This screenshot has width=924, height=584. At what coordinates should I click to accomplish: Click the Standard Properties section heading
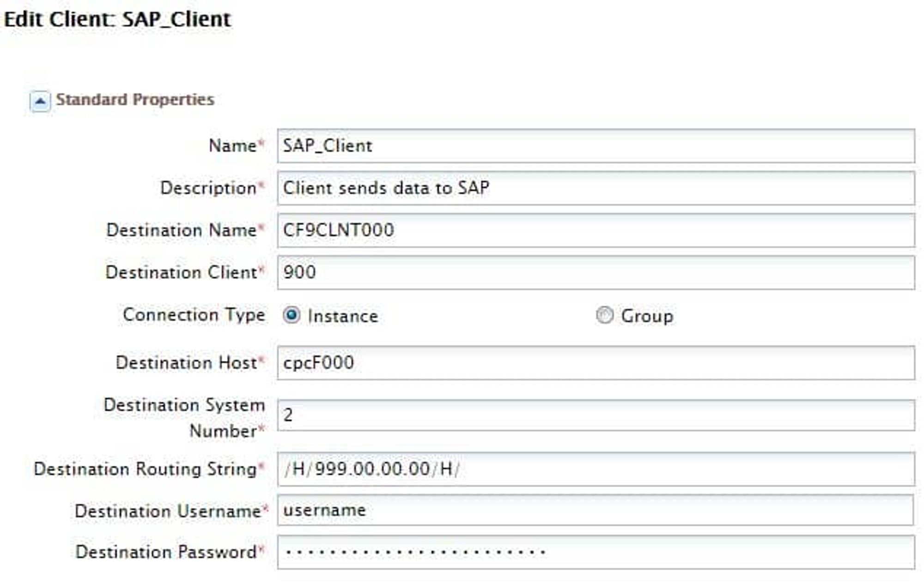135,100
